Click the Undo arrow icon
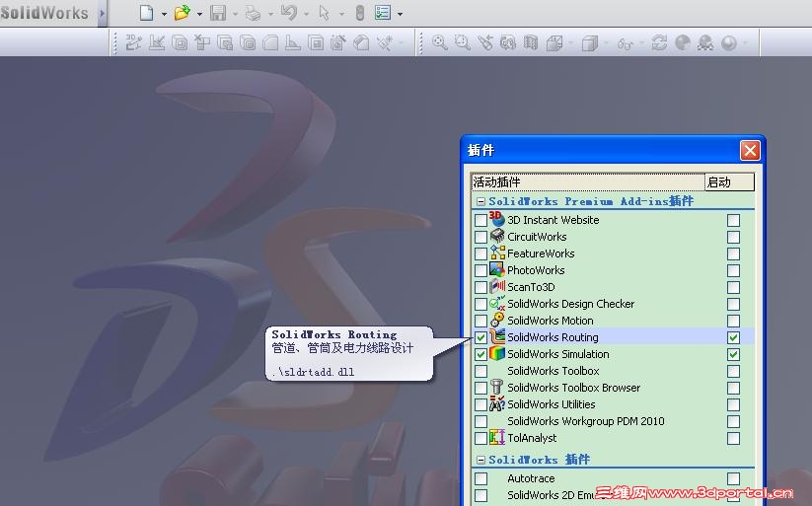 pyautogui.click(x=289, y=13)
